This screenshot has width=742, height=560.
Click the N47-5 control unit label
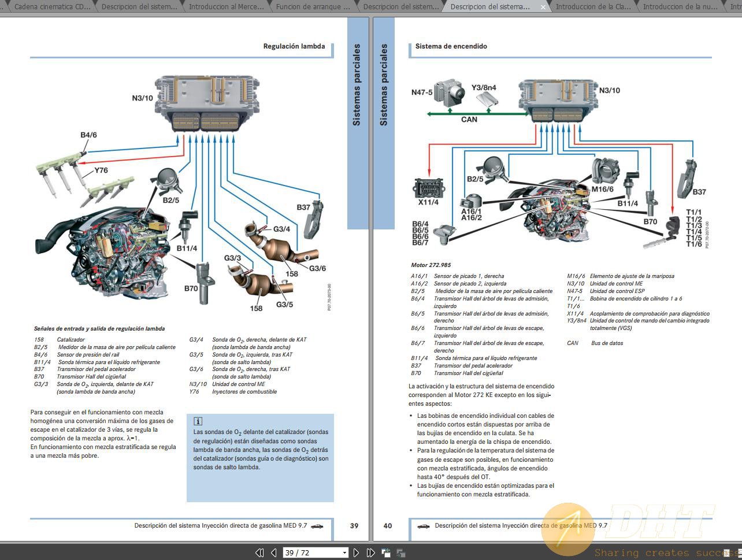click(x=422, y=92)
